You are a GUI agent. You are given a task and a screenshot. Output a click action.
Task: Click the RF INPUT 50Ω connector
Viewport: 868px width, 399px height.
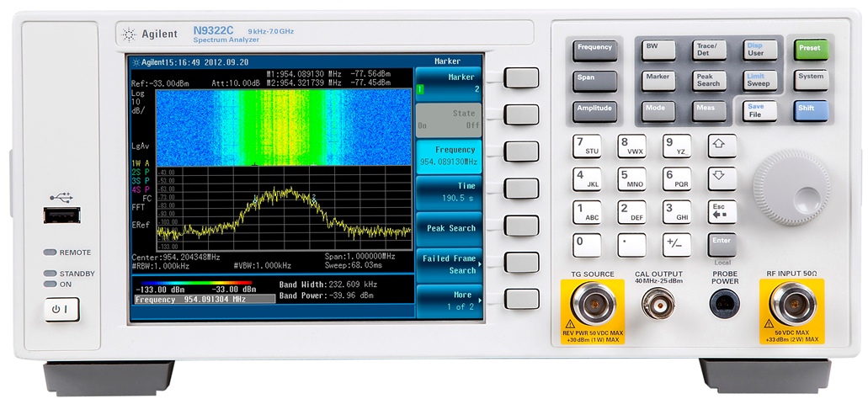tap(791, 304)
